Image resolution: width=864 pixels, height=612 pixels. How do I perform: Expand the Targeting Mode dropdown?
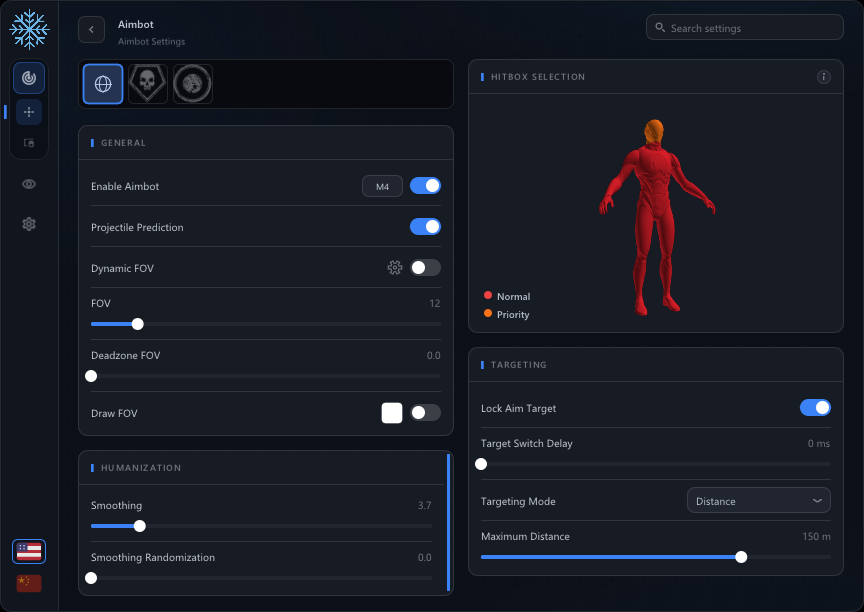759,501
